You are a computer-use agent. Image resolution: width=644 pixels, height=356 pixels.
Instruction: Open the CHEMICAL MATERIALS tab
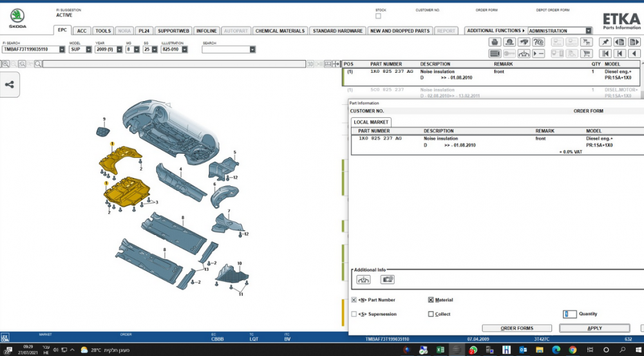click(280, 31)
